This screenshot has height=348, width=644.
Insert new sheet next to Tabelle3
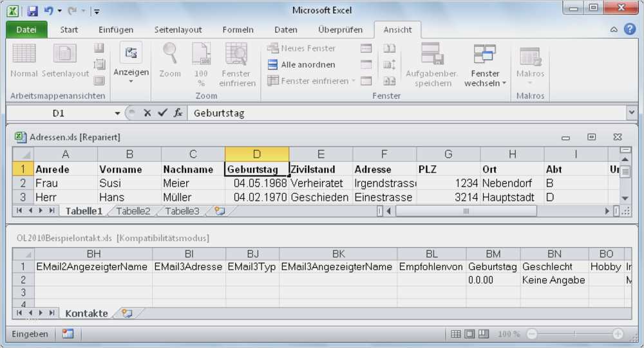(220, 211)
